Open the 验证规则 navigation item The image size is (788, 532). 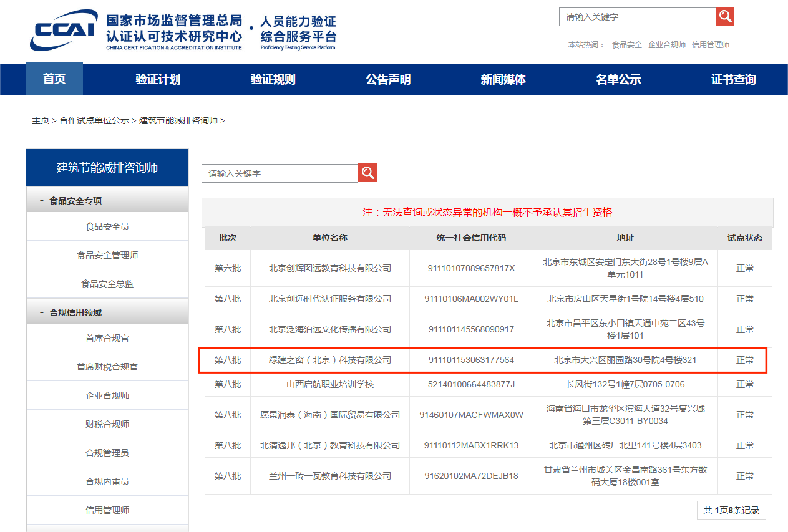coord(273,79)
